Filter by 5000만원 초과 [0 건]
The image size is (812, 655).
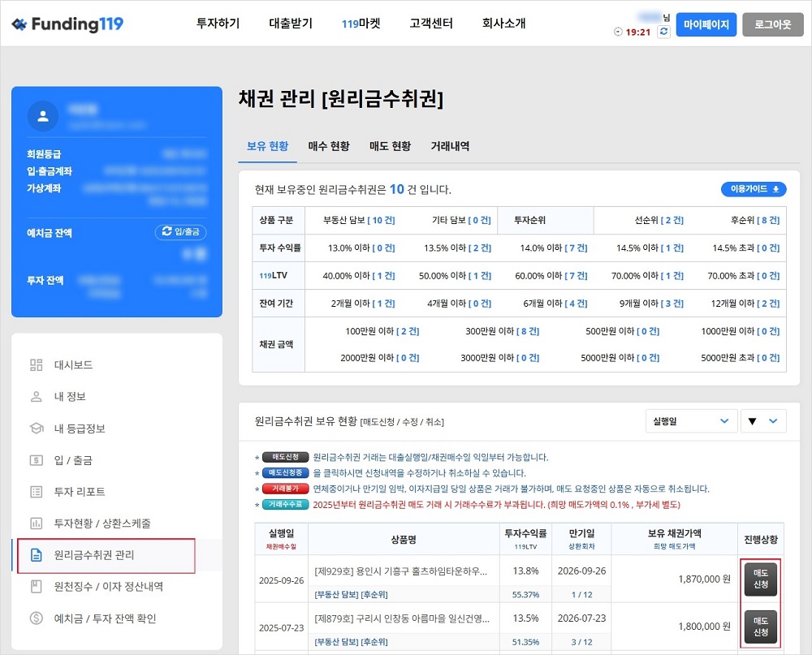tap(741, 358)
